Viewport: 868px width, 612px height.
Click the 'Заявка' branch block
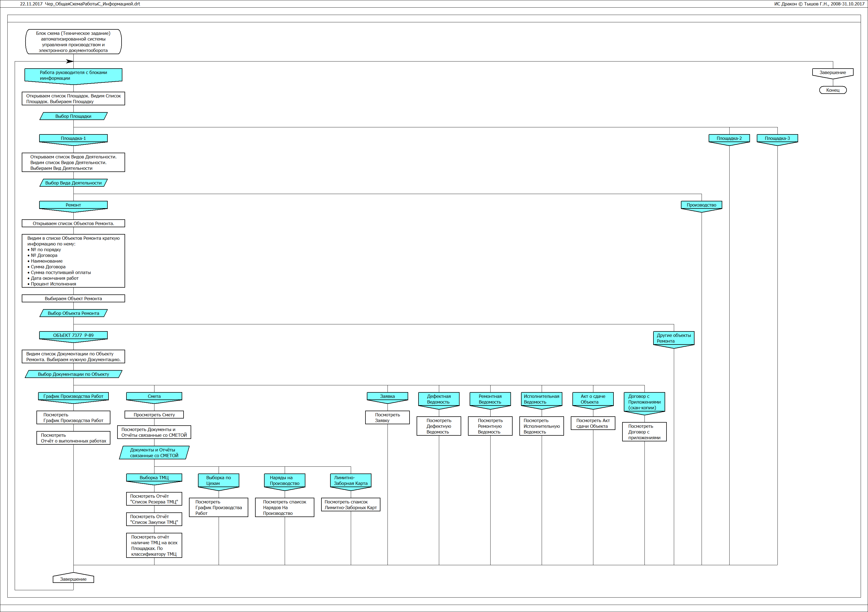(387, 396)
